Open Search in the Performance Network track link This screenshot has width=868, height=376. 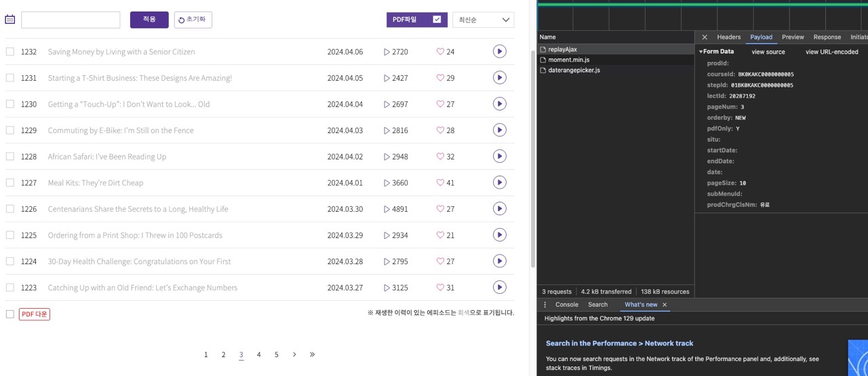pyautogui.click(x=619, y=343)
